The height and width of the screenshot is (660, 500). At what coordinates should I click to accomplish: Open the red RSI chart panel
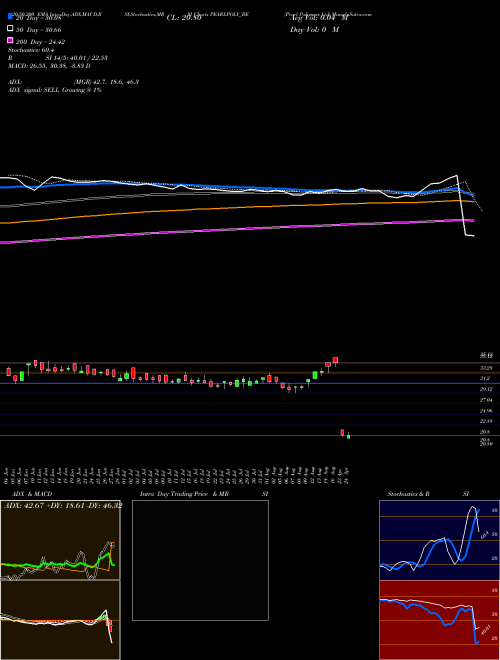pos(439,620)
